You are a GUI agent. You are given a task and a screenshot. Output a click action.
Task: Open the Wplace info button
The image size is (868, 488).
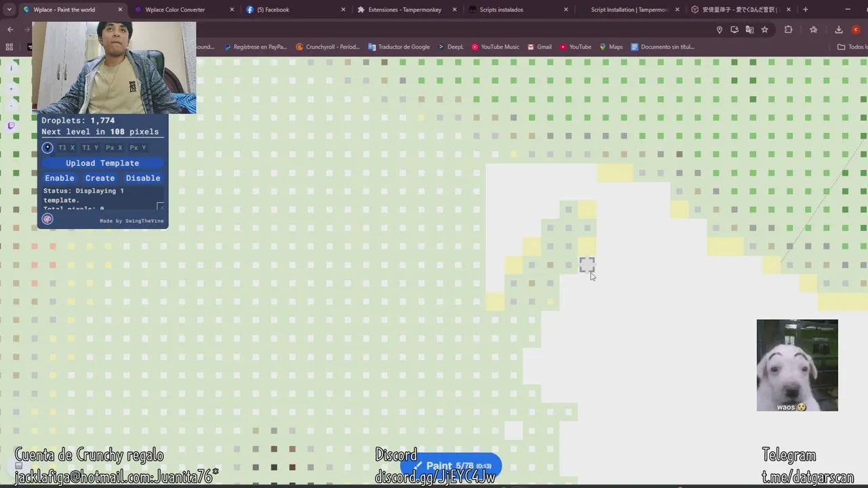[x=11, y=68]
